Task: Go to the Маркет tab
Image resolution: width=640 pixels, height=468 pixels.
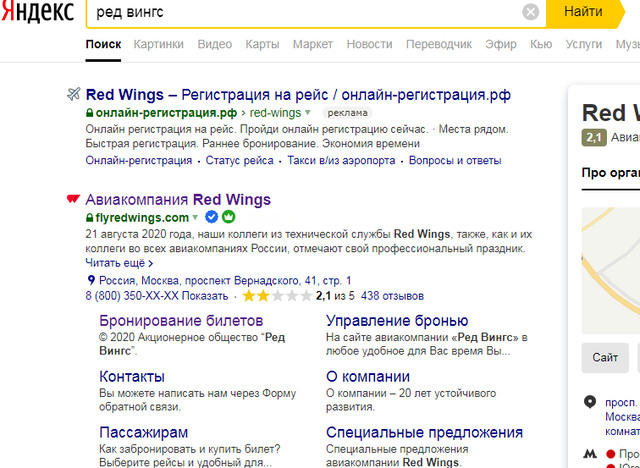Action: [313, 44]
